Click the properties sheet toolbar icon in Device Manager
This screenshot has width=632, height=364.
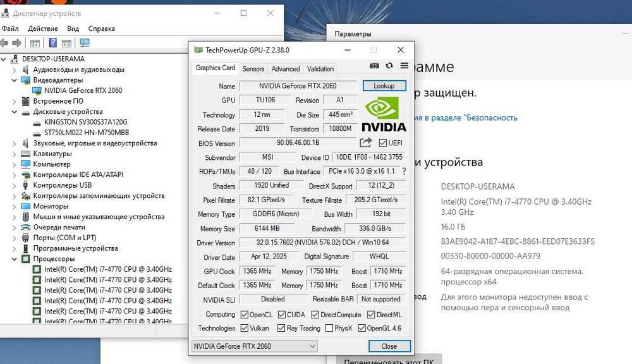[x=67, y=43]
